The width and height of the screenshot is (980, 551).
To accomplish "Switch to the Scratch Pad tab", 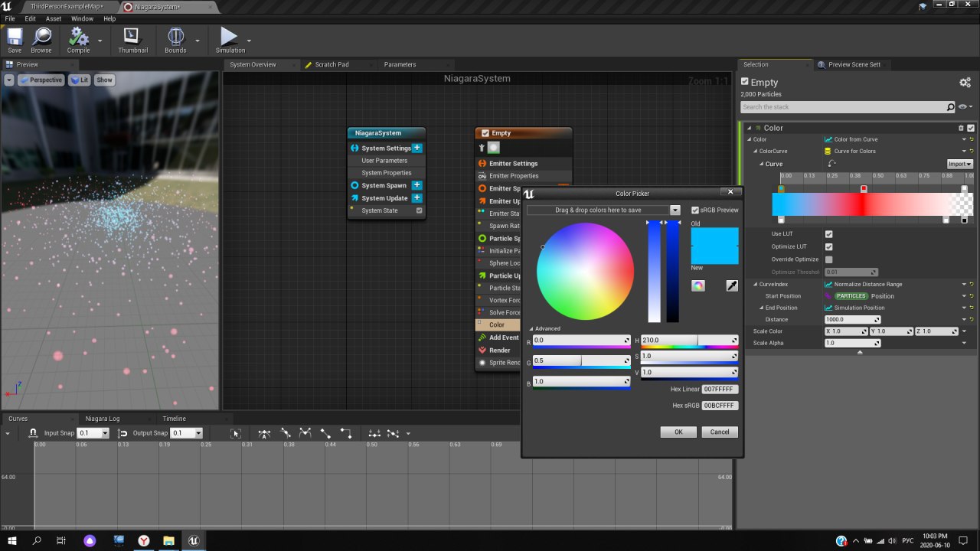I will click(x=332, y=64).
